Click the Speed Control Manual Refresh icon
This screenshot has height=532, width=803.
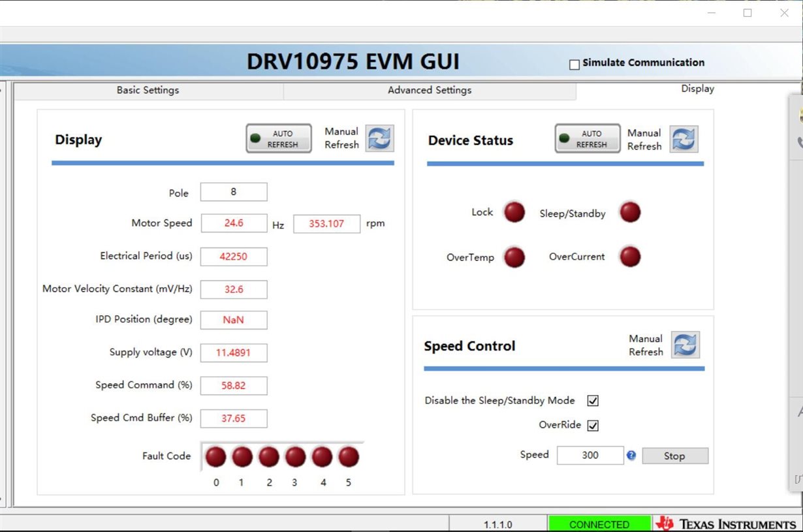(x=685, y=345)
